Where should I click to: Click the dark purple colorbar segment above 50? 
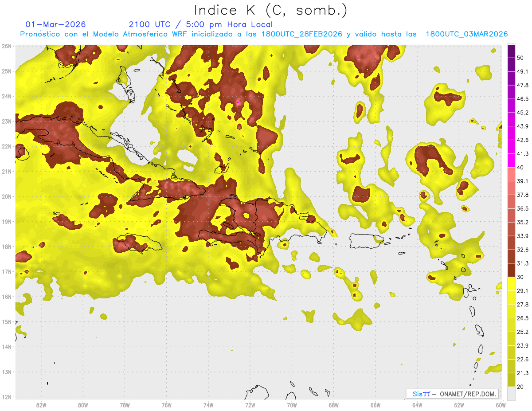(x=511, y=51)
